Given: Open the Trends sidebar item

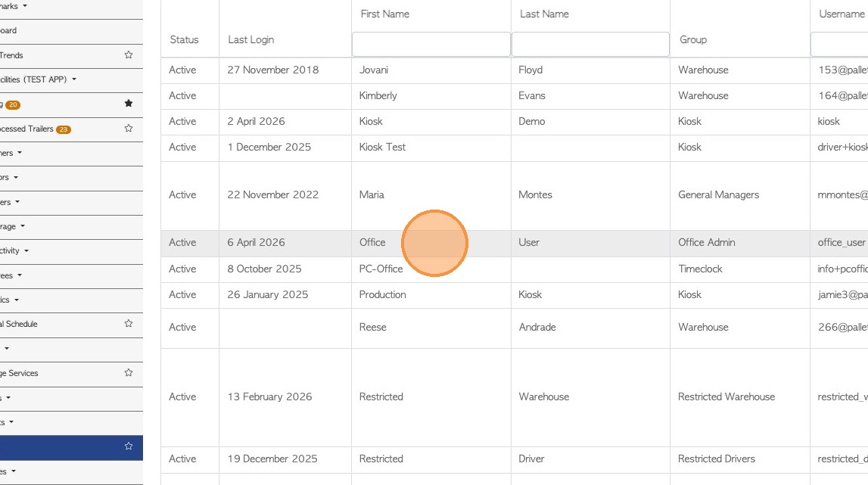Looking at the screenshot, I should 11,55.
